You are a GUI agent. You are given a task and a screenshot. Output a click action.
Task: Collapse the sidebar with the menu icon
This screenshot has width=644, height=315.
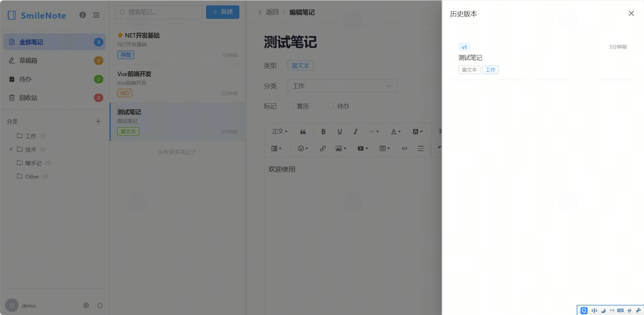(96, 15)
